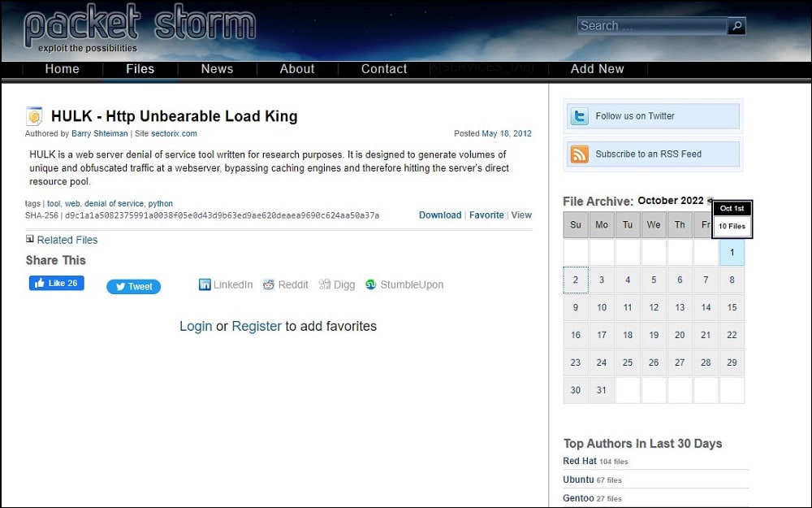This screenshot has height=508, width=812.
Task: Select October 30 in the calendar
Action: [x=576, y=390]
